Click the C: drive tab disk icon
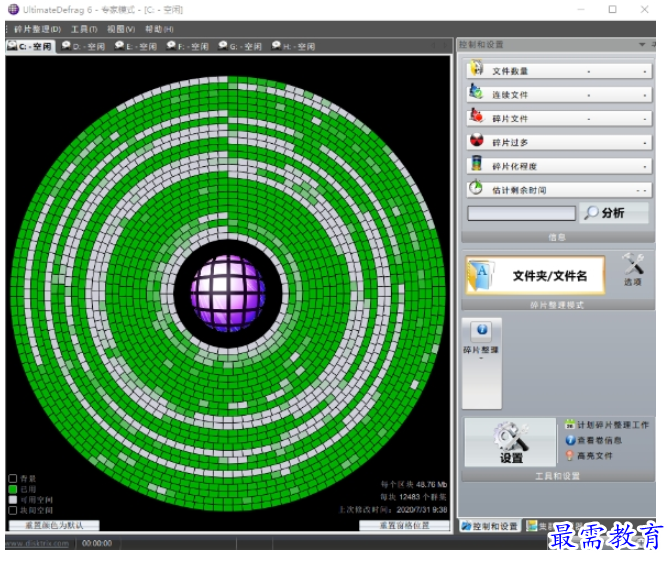672x568 pixels. 12,45
